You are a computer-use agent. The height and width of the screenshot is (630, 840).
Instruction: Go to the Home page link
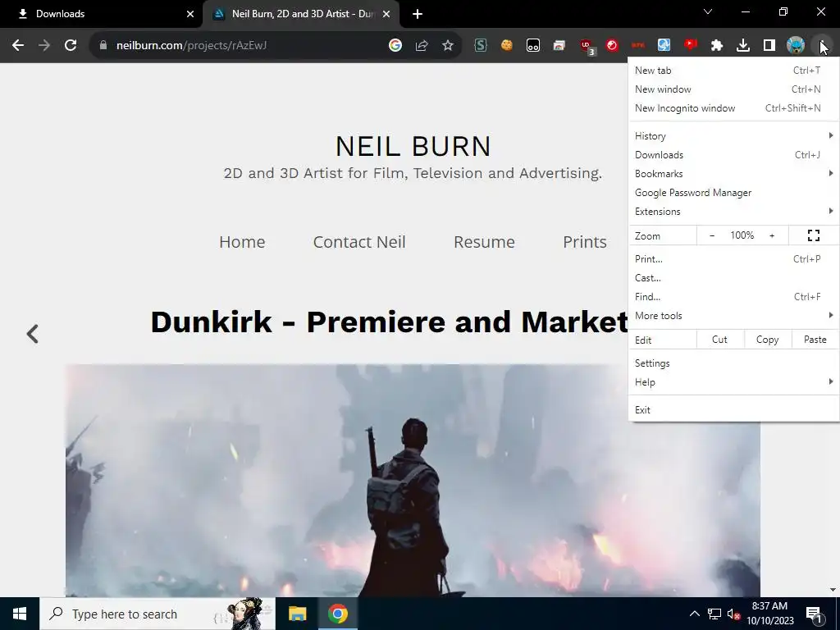tap(242, 242)
